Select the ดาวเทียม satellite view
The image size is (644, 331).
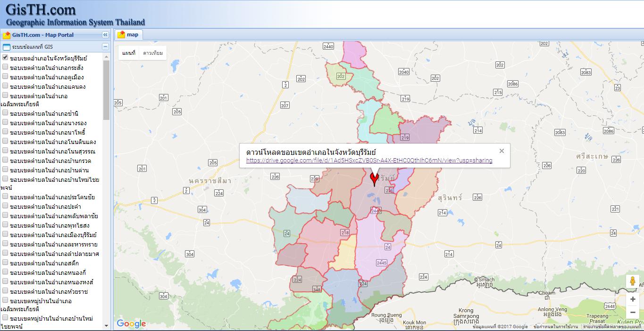153,53
